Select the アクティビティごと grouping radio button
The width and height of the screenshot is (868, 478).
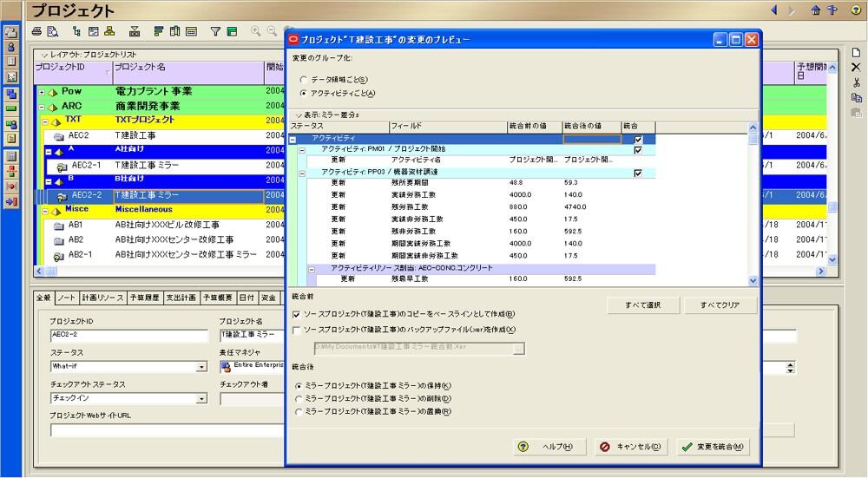(x=303, y=94)
